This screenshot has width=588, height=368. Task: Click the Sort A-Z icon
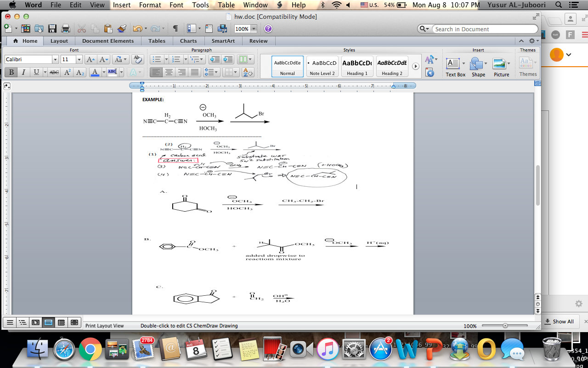tap(248, 72)
